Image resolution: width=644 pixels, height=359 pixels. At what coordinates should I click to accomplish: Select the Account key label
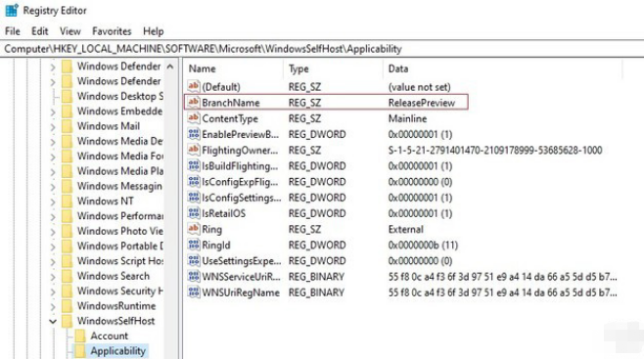[110, 336]
